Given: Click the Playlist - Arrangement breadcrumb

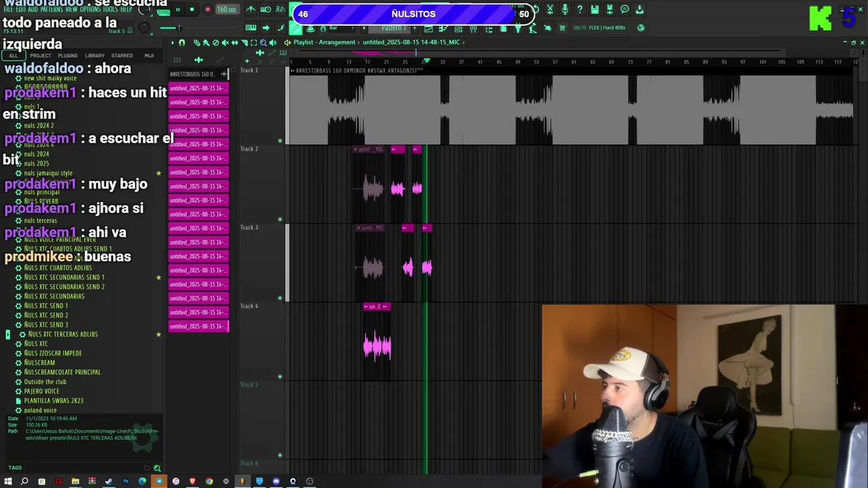Looking at the screenshot, I should (x=324, y=42).
